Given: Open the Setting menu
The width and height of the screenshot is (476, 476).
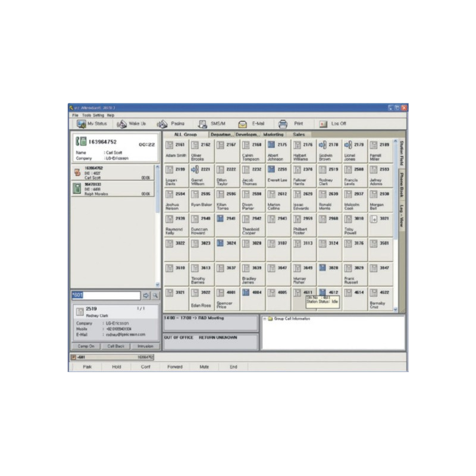Looking at the screenshot, I should [98, 115].
